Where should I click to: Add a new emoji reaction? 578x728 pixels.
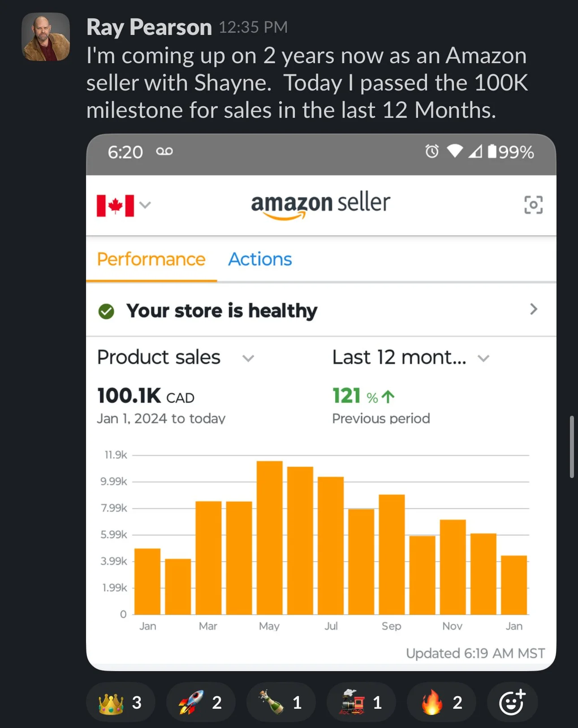[x=512, y=702]
